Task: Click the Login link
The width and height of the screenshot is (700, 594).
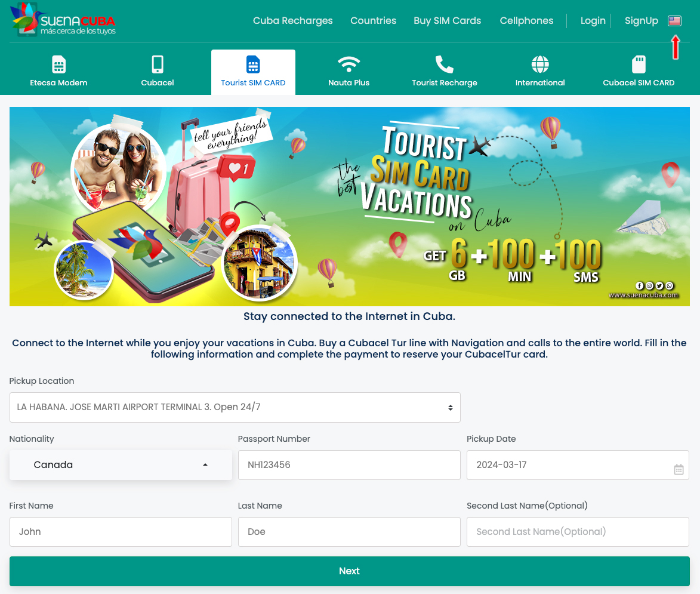Action: 593,20
